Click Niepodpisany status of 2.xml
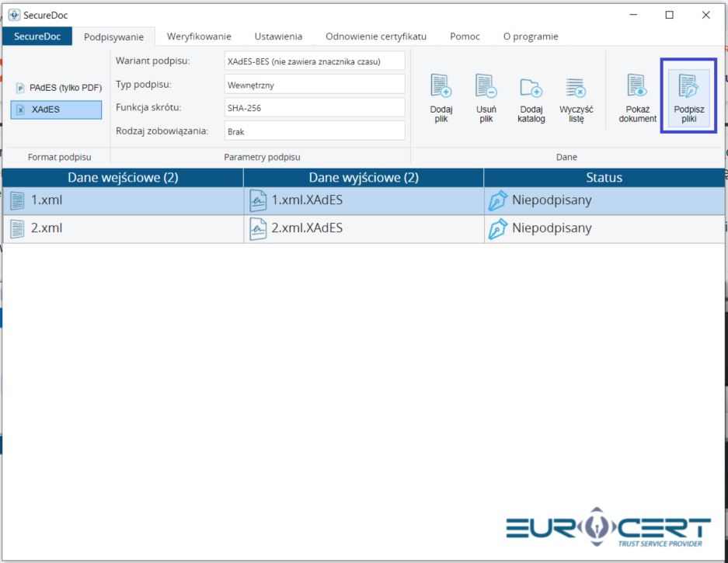The image size is (728, 563). point(552,228)
